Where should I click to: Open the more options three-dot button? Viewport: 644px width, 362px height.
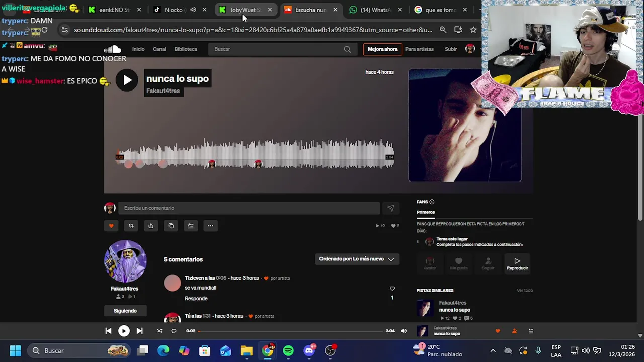click(x=211, y=226)
